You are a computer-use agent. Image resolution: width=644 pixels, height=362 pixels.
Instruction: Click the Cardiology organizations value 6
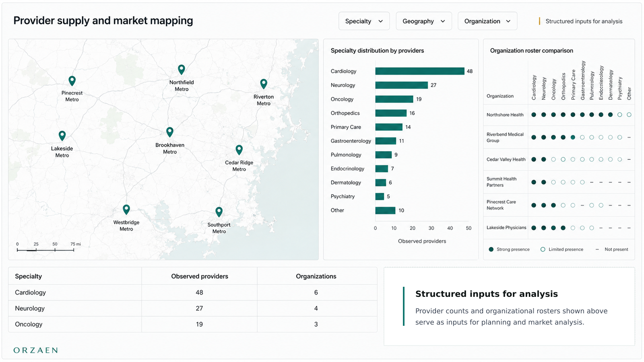point(316,292)
